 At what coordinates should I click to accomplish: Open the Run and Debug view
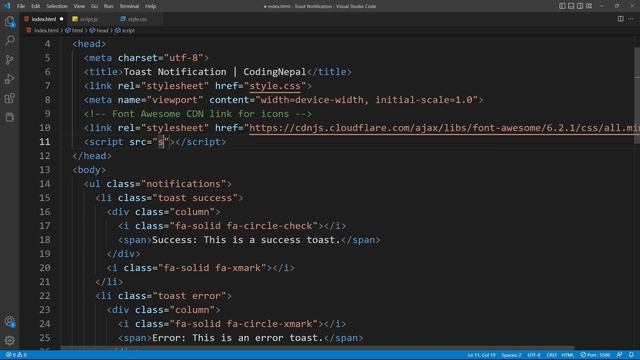(9, 79)
